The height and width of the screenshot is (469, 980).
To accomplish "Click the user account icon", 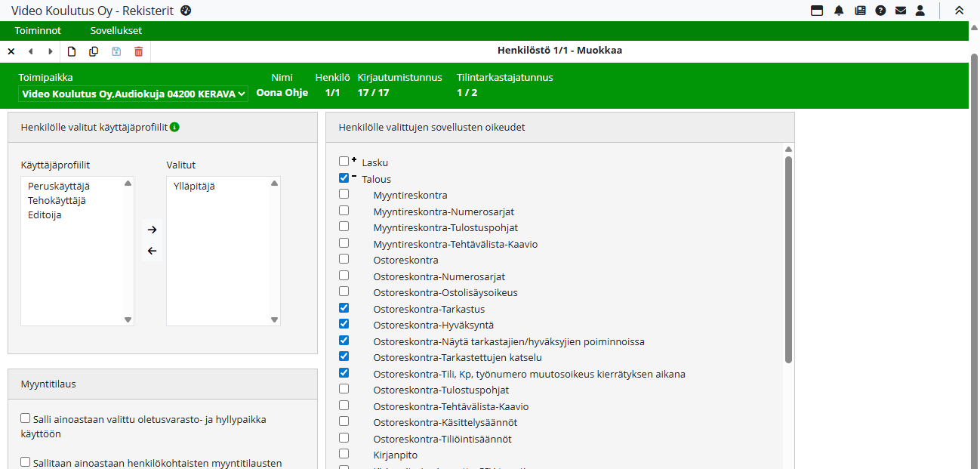I will (920, 11).
